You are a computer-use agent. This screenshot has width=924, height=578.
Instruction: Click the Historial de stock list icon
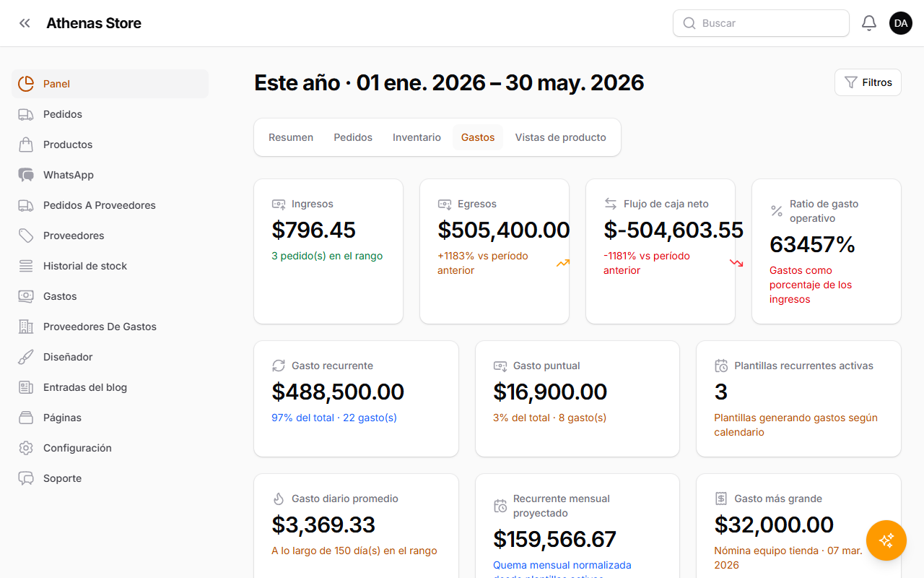(x=26, y=266)
